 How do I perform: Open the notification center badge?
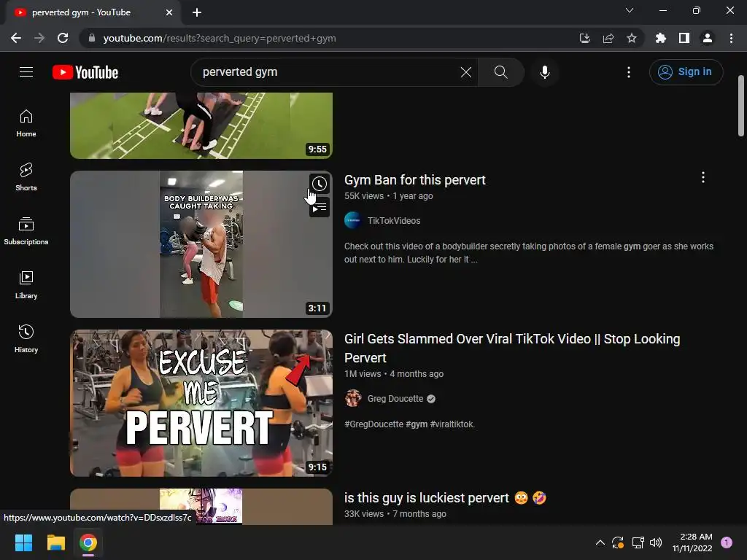click(x=727, y=542)
